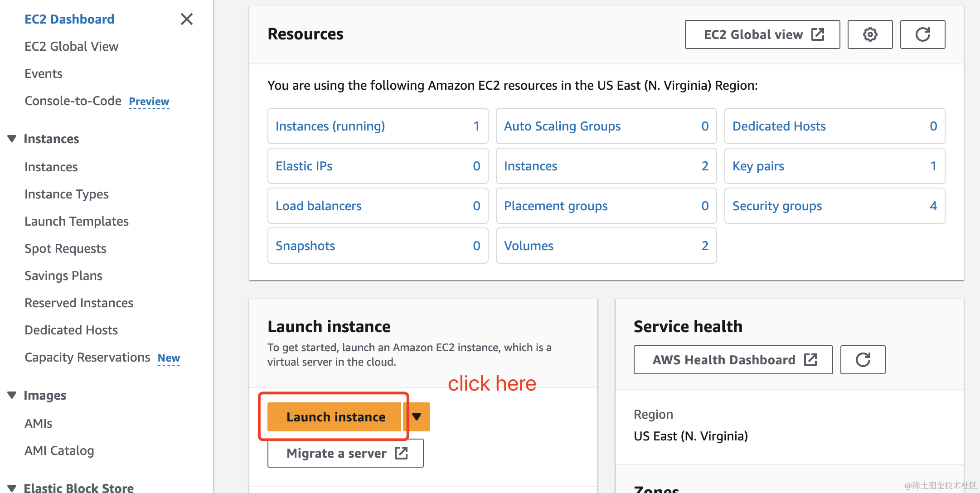
Task: Refresh the Service health panel
Action: point(863,360)
